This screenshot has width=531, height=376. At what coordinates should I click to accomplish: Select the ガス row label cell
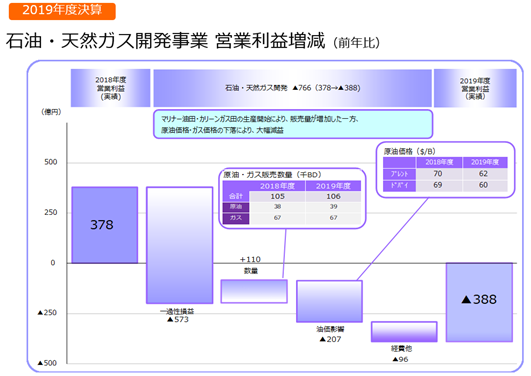click(236, 218)
